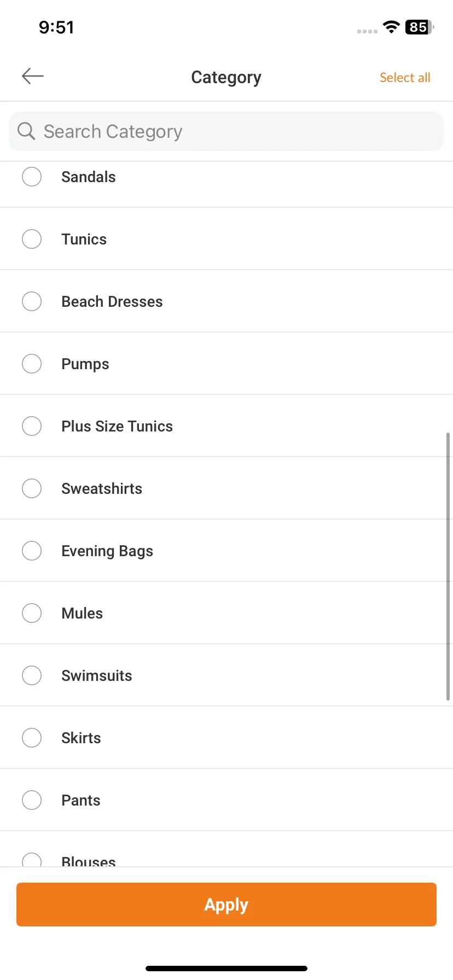Select the Mules radio button

click(32, 613)
